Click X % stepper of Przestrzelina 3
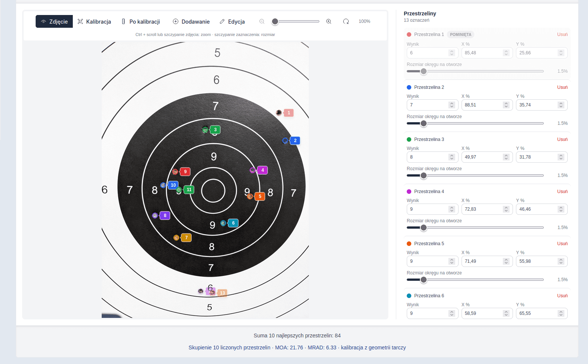588x364 pixels. tap(506, 157)
